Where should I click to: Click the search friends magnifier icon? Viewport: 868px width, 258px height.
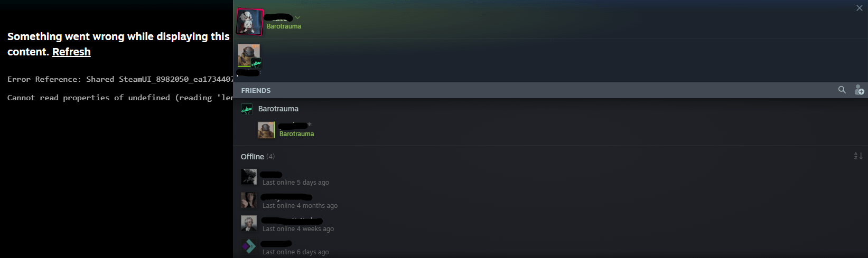click(842, 90)
